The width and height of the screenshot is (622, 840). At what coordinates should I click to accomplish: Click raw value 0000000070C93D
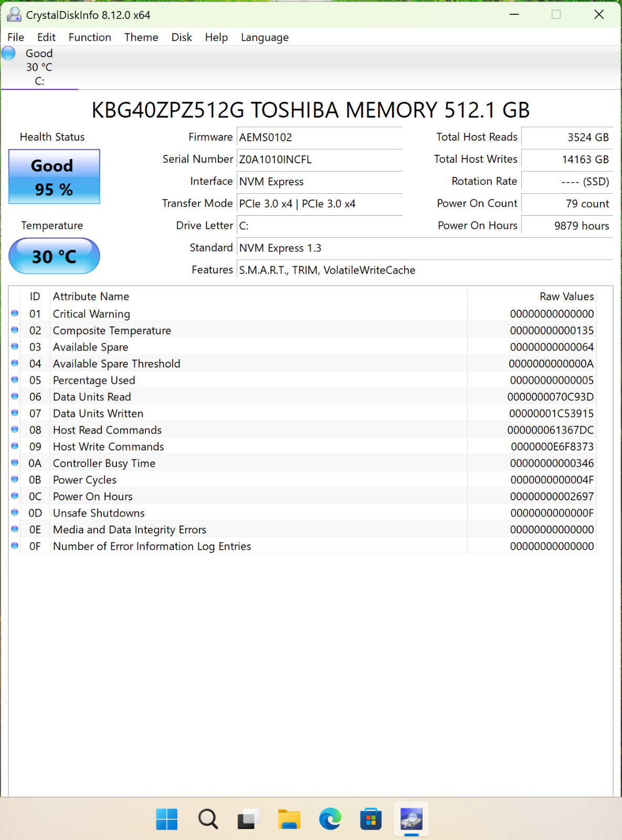[551, 397]
